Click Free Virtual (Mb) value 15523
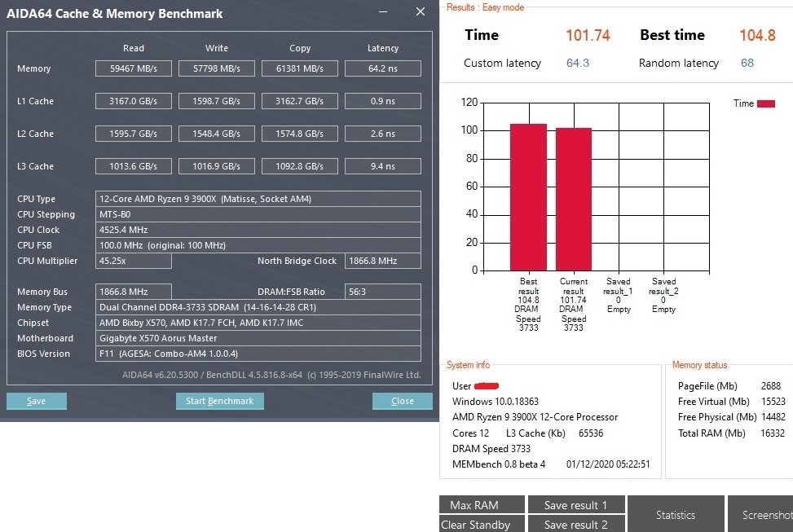793x532 pixels. pos(773,402)
